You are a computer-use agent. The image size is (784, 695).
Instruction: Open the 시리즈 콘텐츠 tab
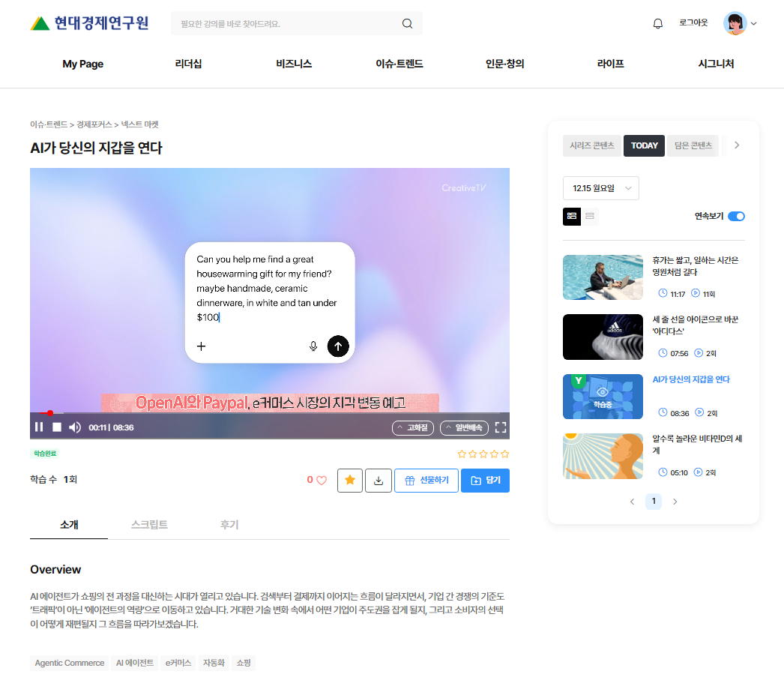click(592, 145)
